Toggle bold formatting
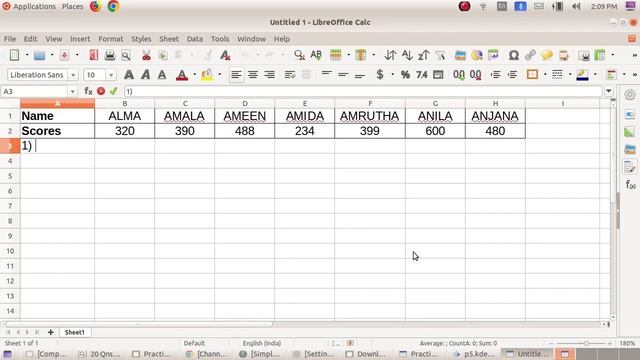Image resolution: width=640 pixels, height=360 pixels. pos(129,75)
